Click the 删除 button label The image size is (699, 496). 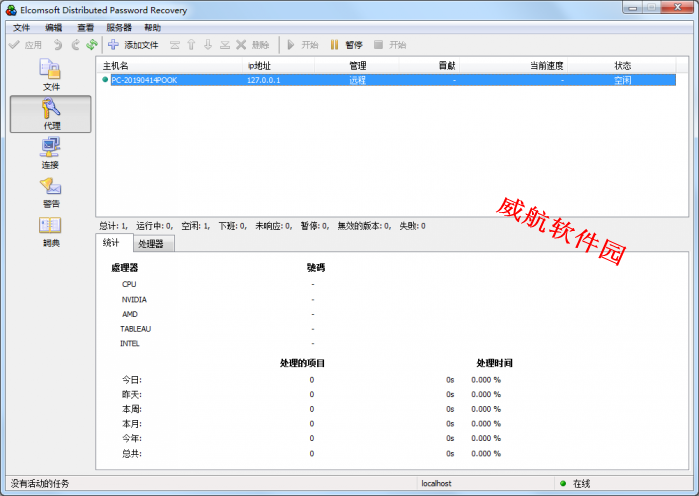coord(260,45)
